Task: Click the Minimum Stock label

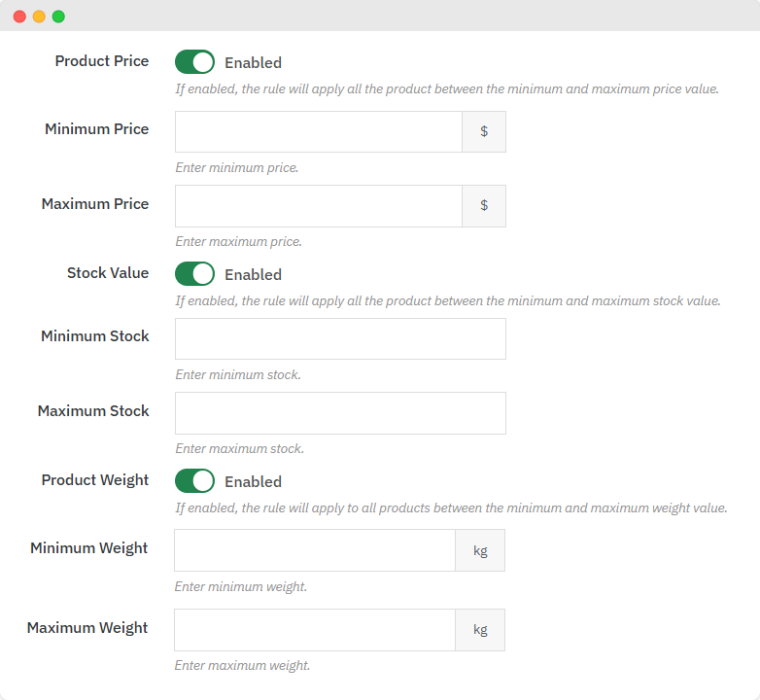Action: (95, 336)
